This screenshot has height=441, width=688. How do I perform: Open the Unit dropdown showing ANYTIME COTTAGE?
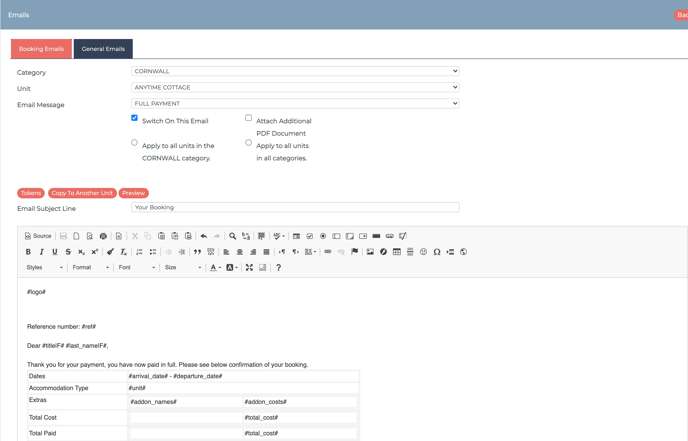coord(295,87)
